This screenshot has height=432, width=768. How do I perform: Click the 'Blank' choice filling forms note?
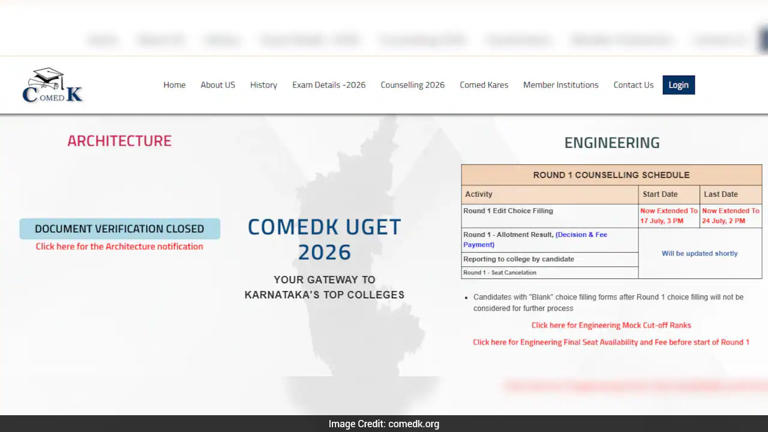(x=608, y=303)
